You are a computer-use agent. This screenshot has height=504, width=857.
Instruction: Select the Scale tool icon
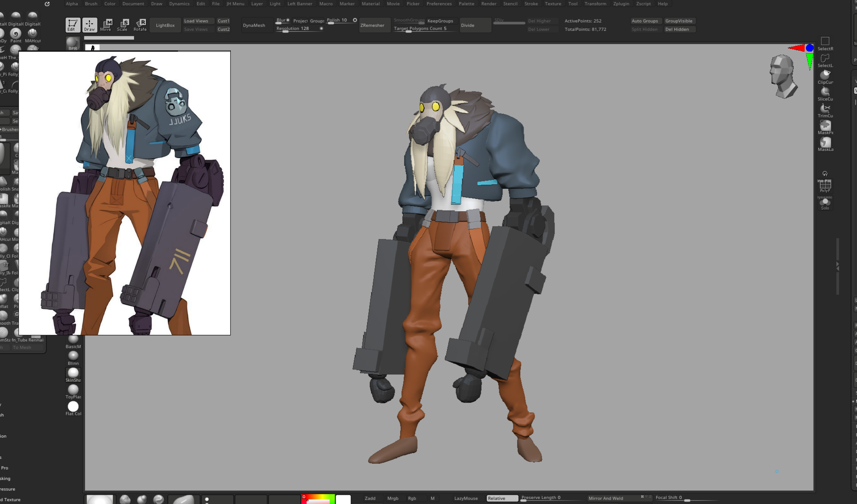[122, 25]
